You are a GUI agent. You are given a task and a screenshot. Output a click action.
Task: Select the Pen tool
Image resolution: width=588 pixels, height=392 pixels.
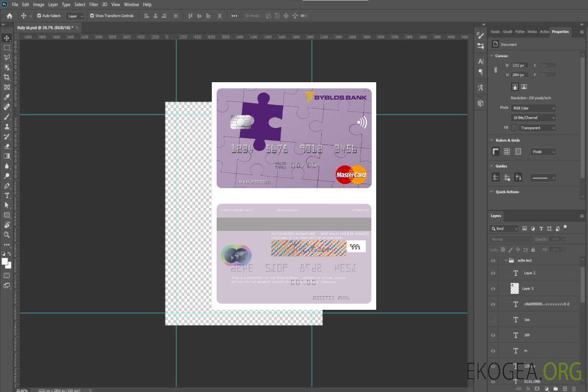coord(7,186)
